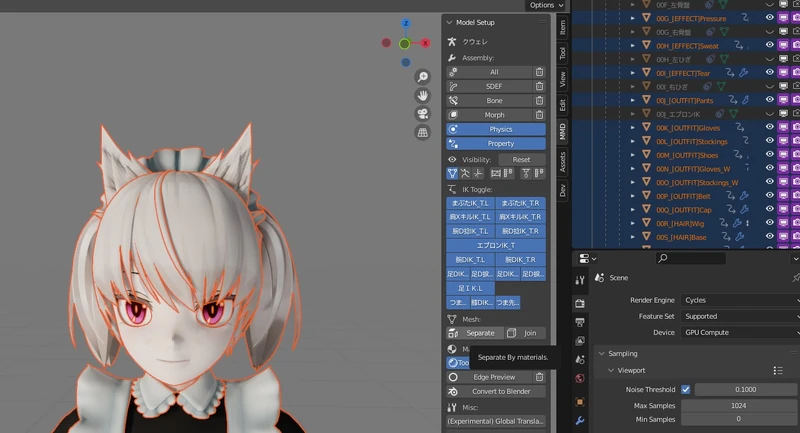Click trash icon next to Morph
This screenshot has width=800, height=433.
coord(539,115)
